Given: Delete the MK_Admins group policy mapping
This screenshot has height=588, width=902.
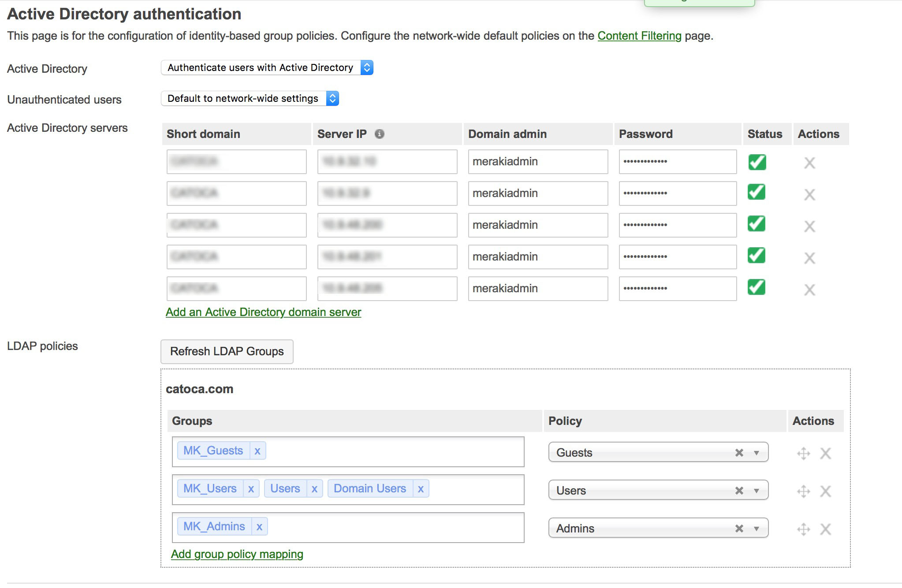Looking at the screenshot, I should [825, 529].
